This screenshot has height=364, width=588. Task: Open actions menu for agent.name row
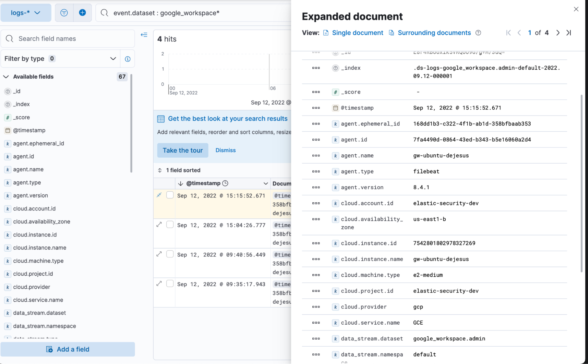[x=316, y=156]
